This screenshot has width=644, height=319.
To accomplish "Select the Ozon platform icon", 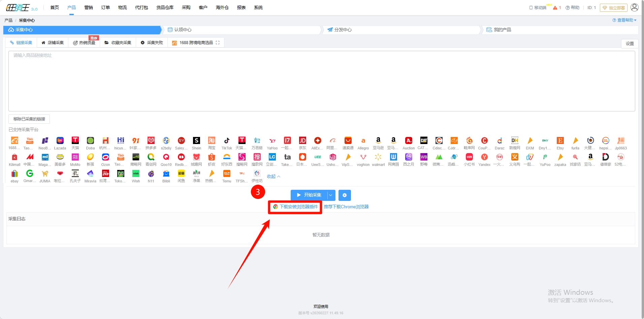I will (x=105, y=157).
